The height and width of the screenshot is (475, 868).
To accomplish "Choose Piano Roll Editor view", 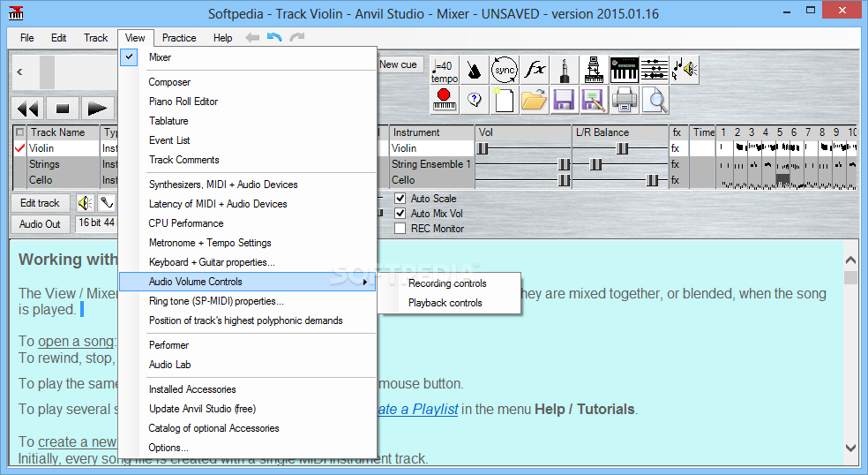I will click(248, 102).
